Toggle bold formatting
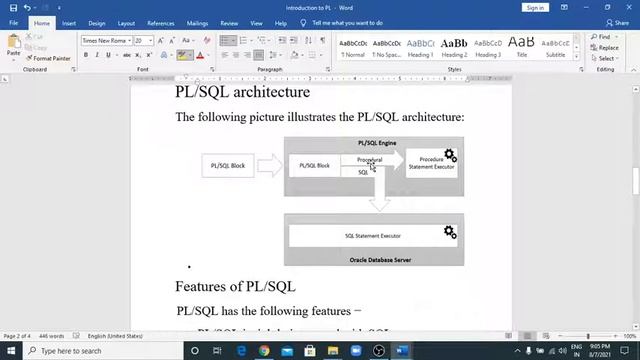The image size is (640, 360). coord(86,55)
